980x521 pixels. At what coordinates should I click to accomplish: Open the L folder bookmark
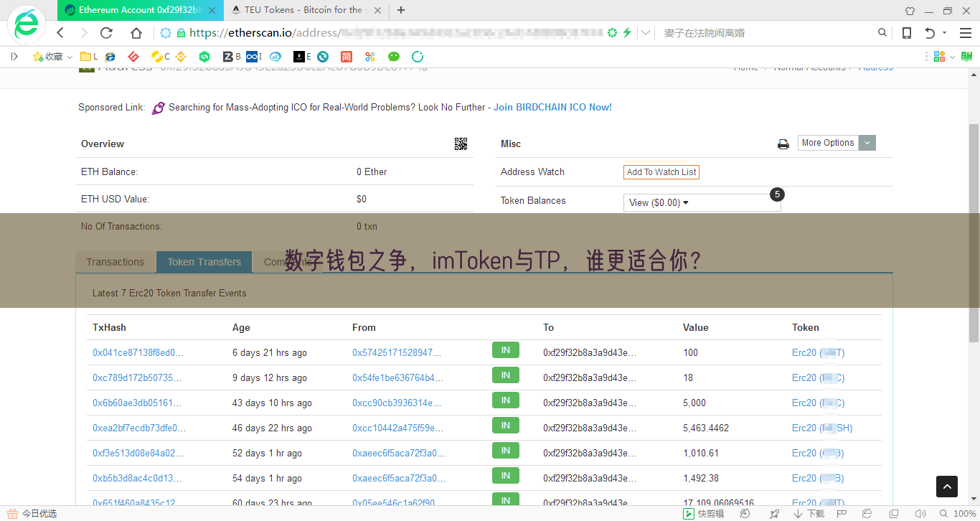pos(89,57)
